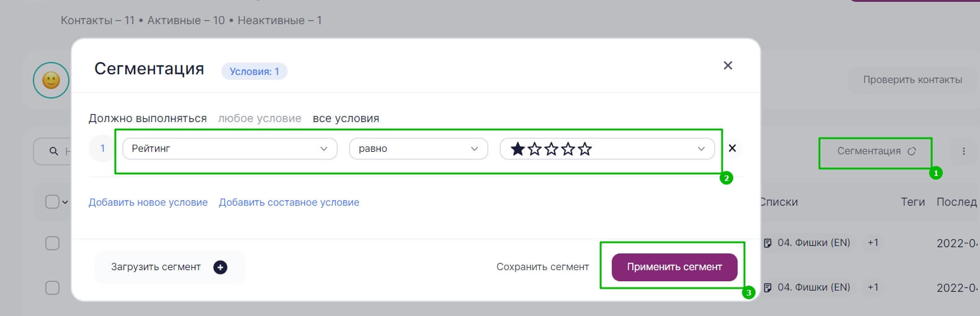Viewport: 980px width, 316px height.
Task: Click Добавить новое условие link
Action: (148, 203)
